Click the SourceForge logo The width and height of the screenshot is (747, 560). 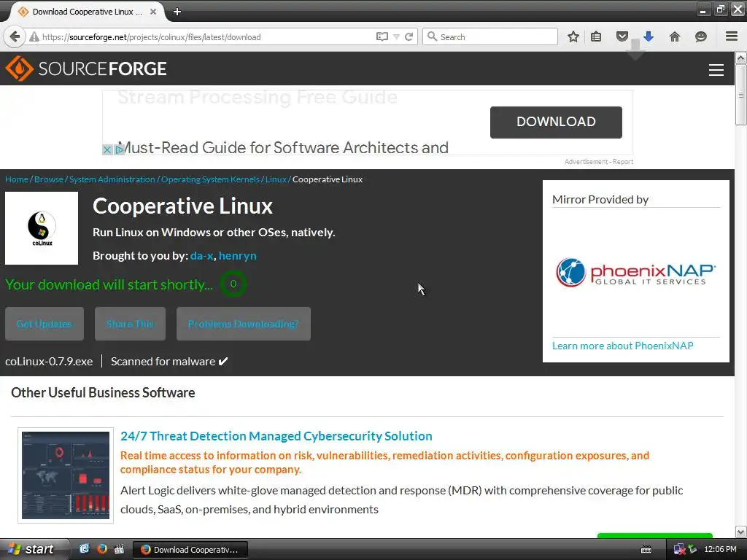point(86,69)
